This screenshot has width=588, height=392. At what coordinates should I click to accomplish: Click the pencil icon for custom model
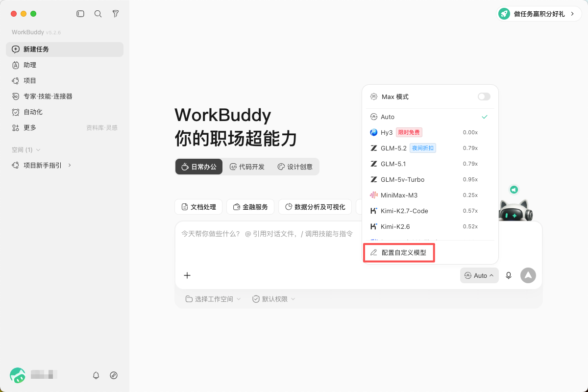coord(374,253)
